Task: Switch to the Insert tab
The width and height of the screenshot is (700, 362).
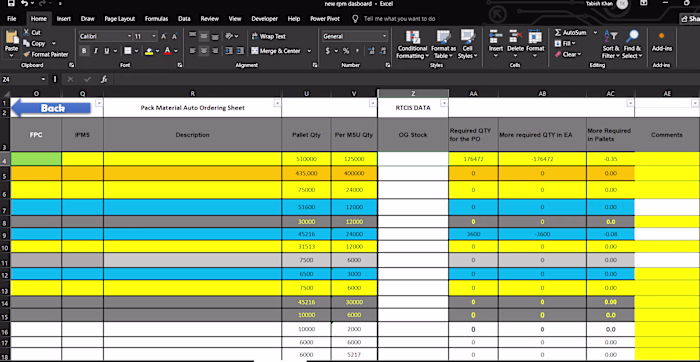Action: click(64, 19)
